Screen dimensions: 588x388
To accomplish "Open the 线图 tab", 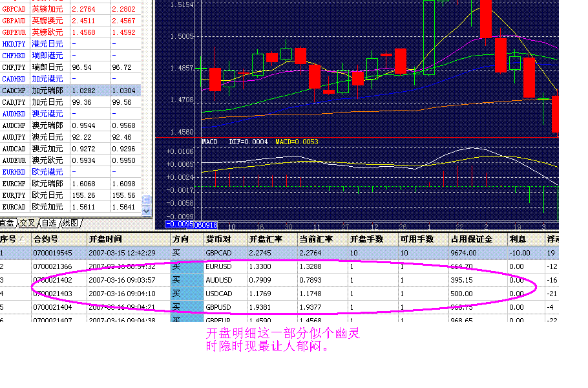I will point(70,223).
